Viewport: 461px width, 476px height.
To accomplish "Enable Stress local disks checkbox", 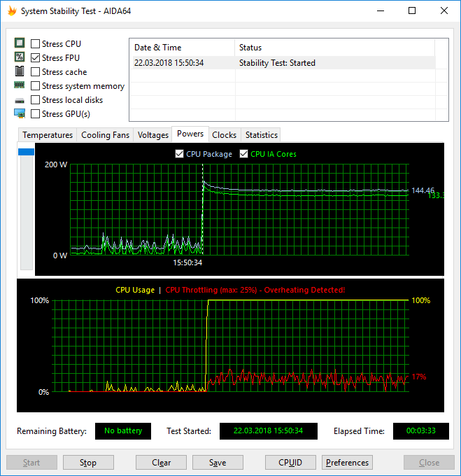I will pos(35,100).
